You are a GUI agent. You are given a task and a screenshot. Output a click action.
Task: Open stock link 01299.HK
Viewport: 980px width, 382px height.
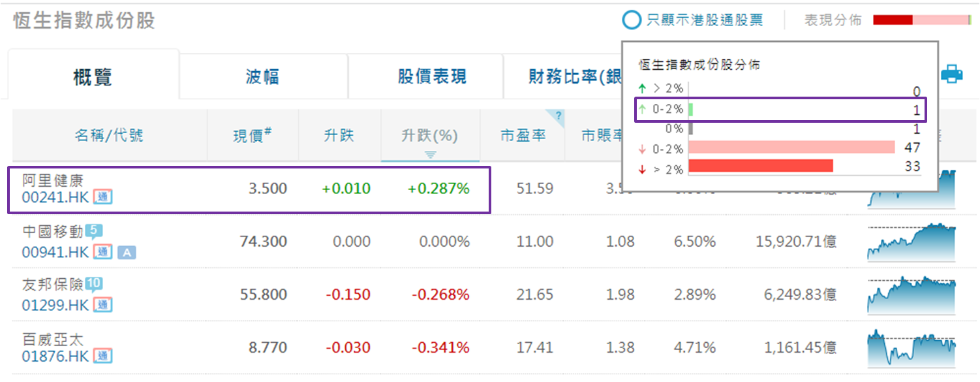[55, 305]
